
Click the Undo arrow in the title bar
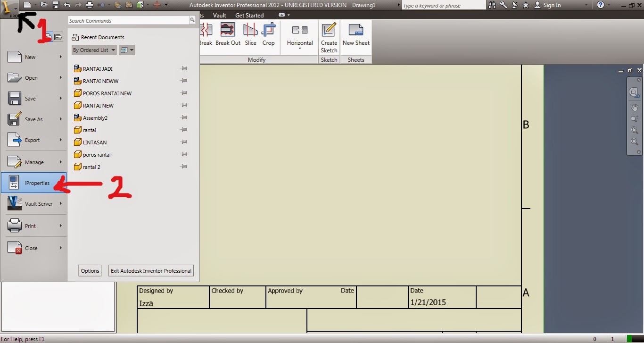pos(67,5)
